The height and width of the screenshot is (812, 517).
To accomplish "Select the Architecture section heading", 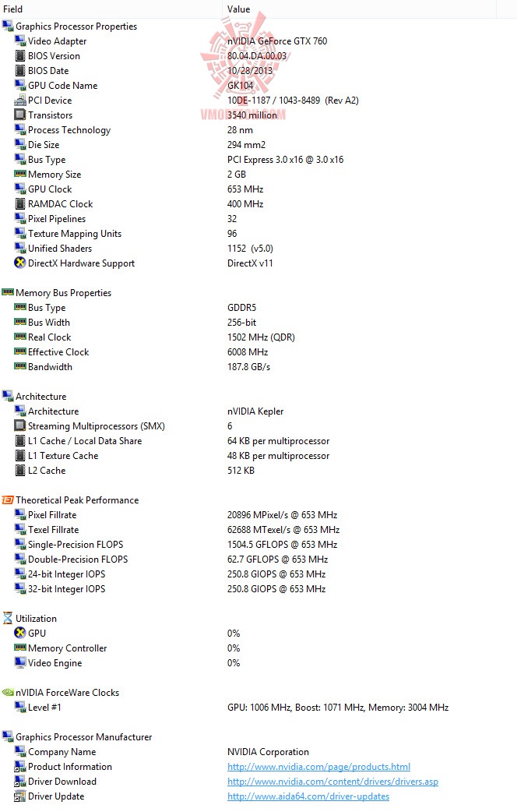I will tap(41, 396).
